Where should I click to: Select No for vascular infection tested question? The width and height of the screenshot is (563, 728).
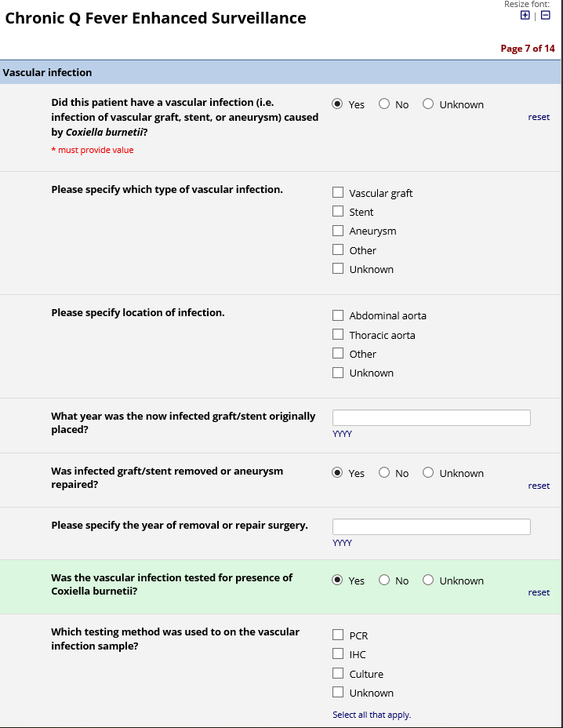pyautogui.click(x=384, y=580)
